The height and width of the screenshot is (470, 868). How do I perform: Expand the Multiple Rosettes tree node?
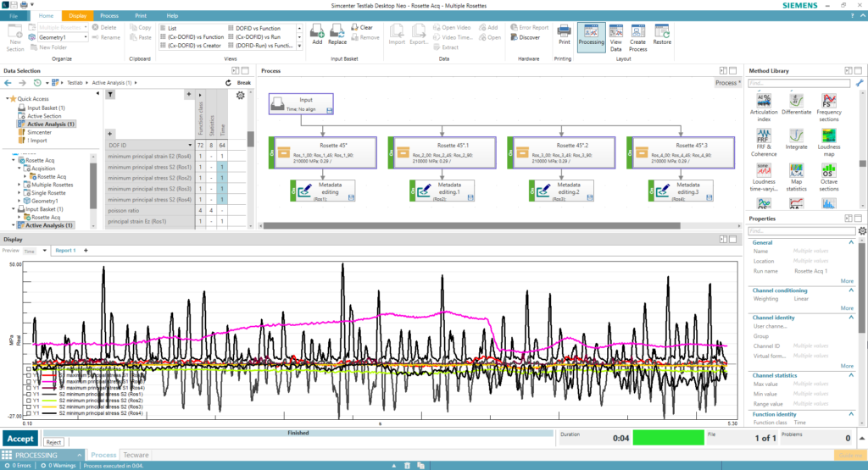tap(20, 185)
